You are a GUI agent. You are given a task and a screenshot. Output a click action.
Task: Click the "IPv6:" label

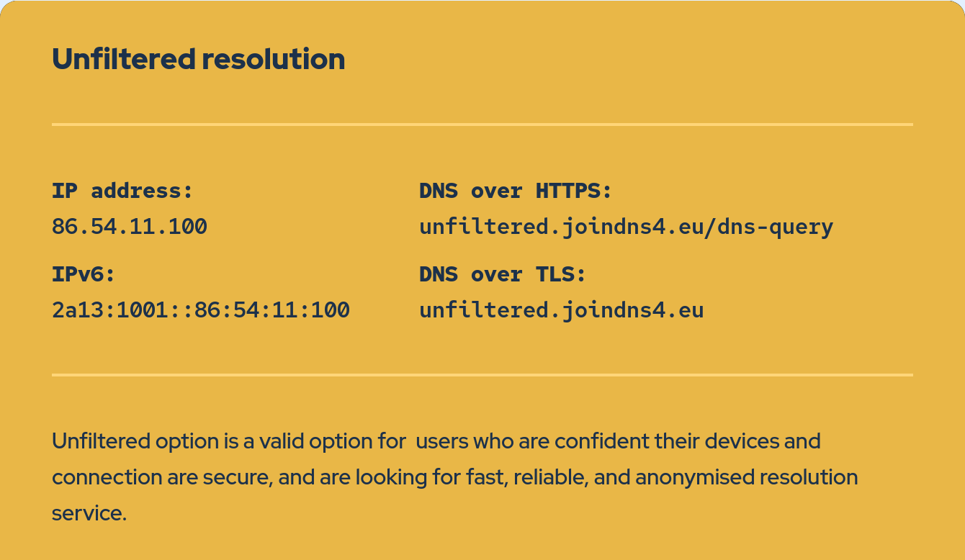[x=84, y=274]
